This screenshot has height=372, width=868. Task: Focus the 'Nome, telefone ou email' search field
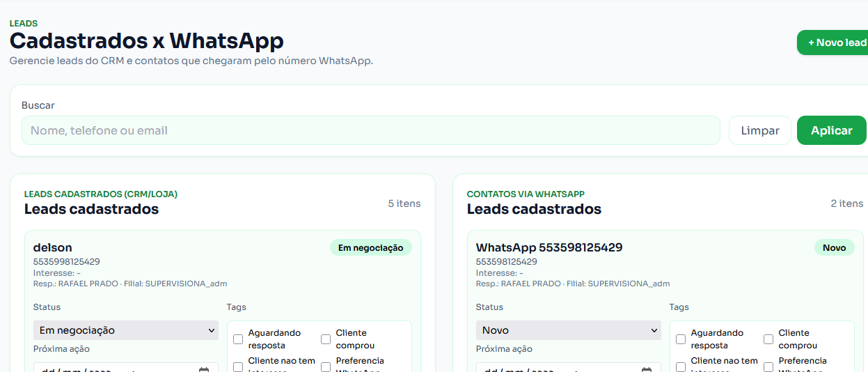[370, 130]
